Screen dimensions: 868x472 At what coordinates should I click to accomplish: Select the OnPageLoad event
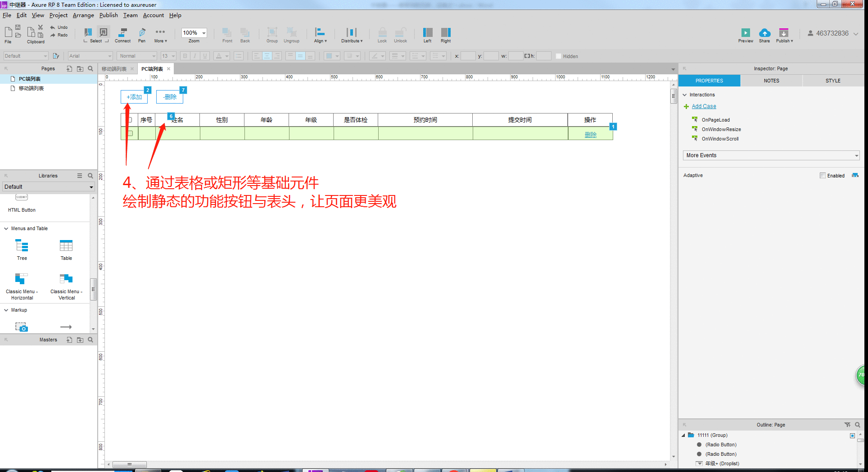(x=715, y=120)
